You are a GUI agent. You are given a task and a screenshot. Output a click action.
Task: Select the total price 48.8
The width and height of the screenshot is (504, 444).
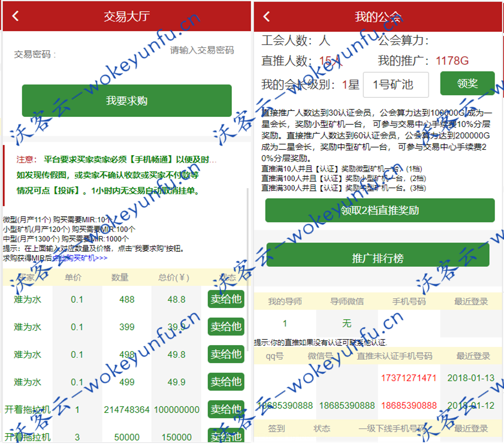pos(176,300)
